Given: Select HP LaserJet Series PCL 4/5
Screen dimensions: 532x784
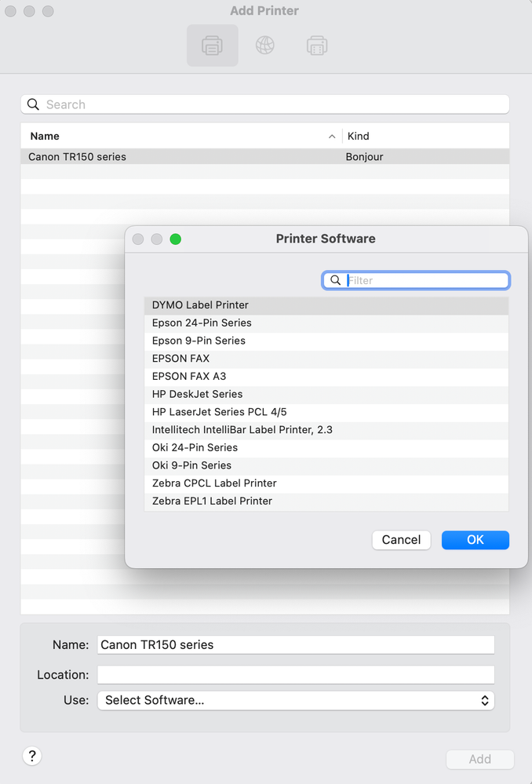Looking at the screenshot, I should click(326, 412).
